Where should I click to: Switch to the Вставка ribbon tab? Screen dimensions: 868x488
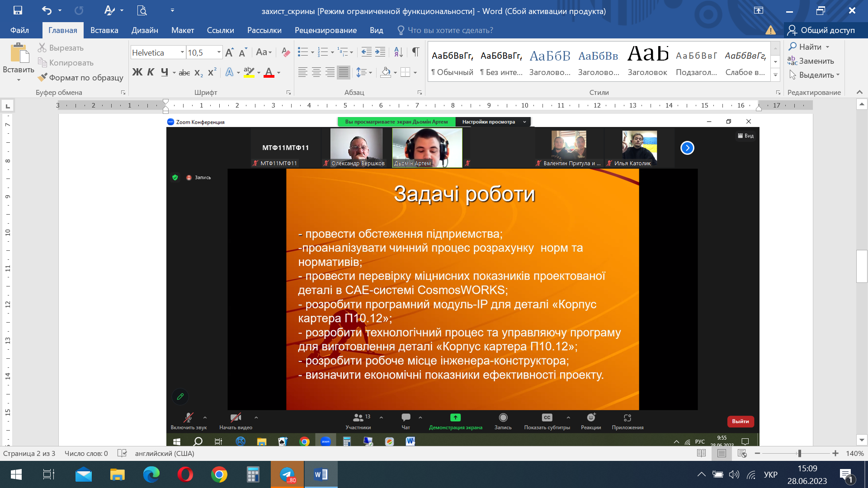click(104, 30)
